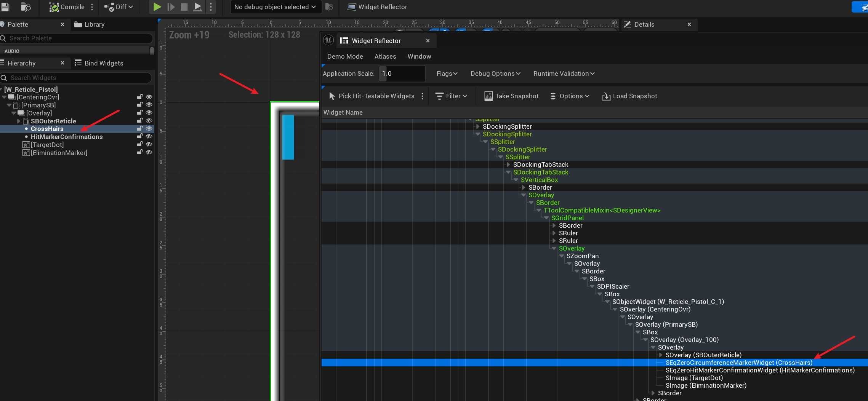Open the Atlases menu
868x401 pixels.
click(x=385, y=56)
